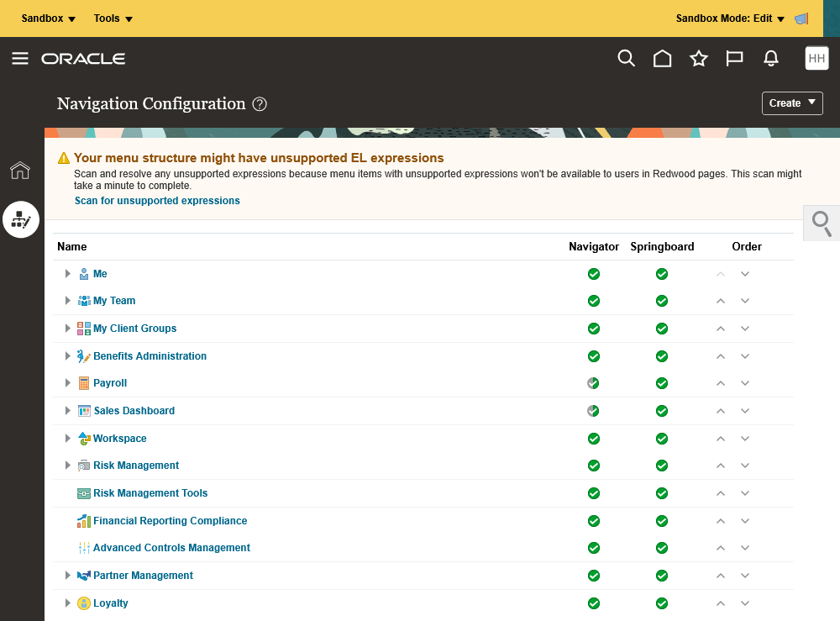The image size is (840, 621).
Task: Toggle the gray Navigator checkmark for Sales Dashboard
Action: click(593, 411)
